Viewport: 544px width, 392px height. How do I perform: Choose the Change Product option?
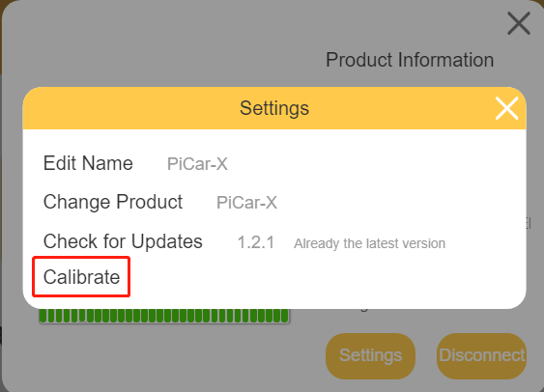(113, 202)
